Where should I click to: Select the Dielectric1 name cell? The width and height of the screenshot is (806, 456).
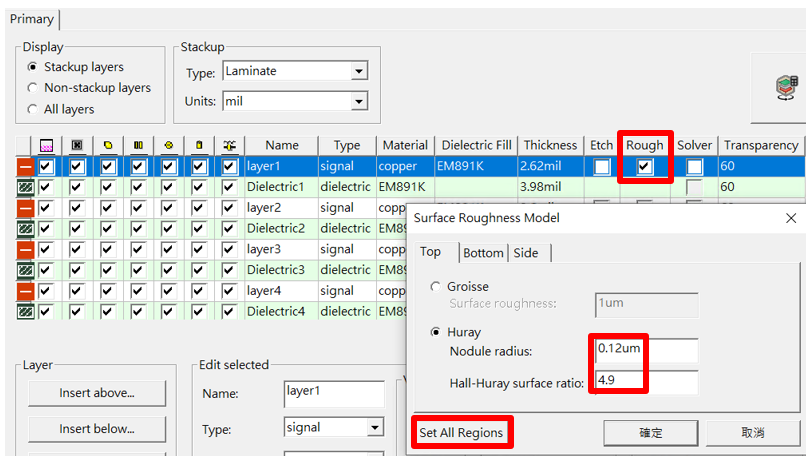281,187
